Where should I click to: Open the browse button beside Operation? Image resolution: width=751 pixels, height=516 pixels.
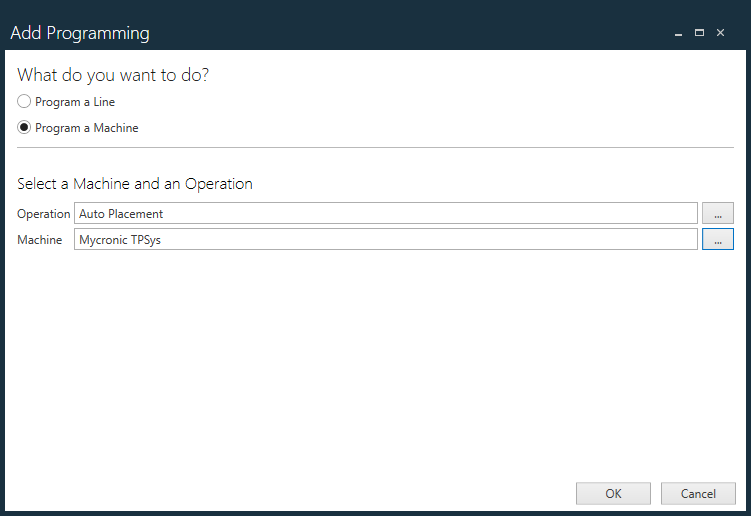point(717,213)
